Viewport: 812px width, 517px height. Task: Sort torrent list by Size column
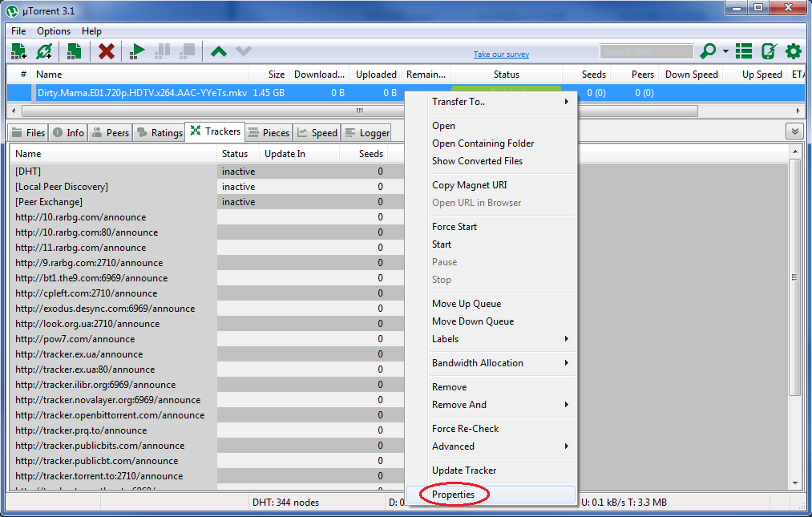(x=269, y=75)
